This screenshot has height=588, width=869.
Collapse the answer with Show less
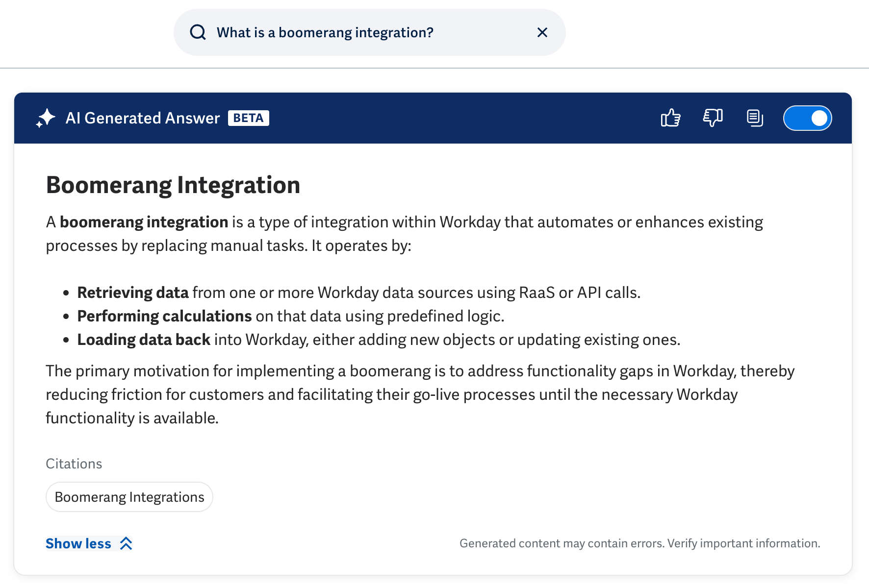[x=89, y=543]
